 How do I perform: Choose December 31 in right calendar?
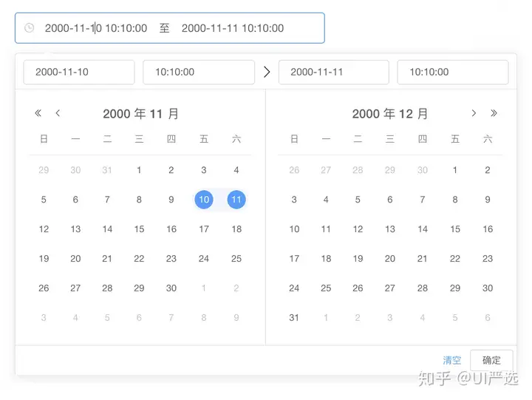pyautogui.click(x=294, y=318)
